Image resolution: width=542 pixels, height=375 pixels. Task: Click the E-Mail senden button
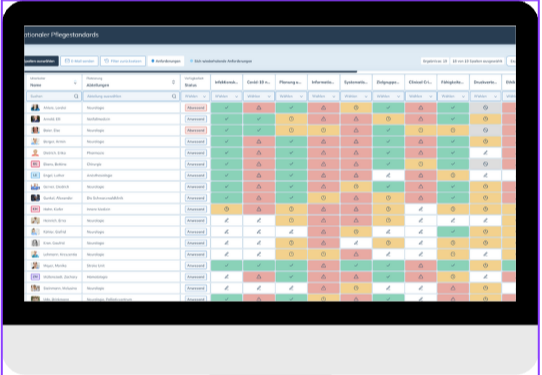80,61
